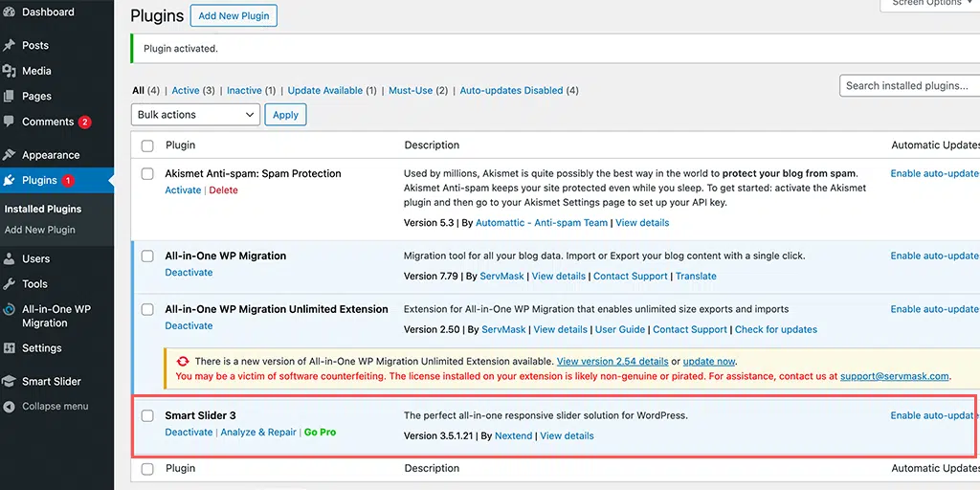Click Check for updates link
Screen dimensions: 980x490
coord(775,329)
